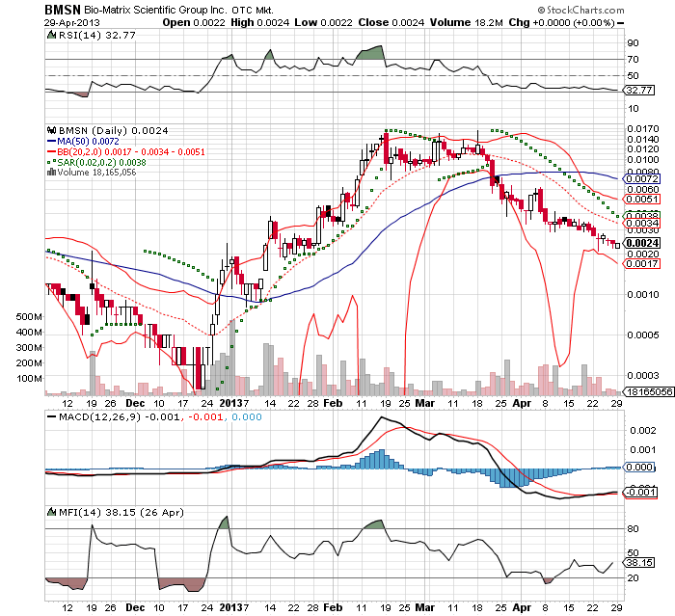This screenshot has width=675, height=616.
Task: Click the blue 0.000 MACD histogram tag
Action: click(x=639, y=467)
